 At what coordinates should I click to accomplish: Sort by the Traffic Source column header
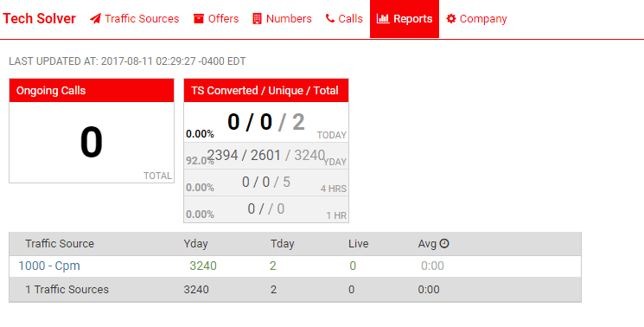pyautogui.click(x=60, y=244)
